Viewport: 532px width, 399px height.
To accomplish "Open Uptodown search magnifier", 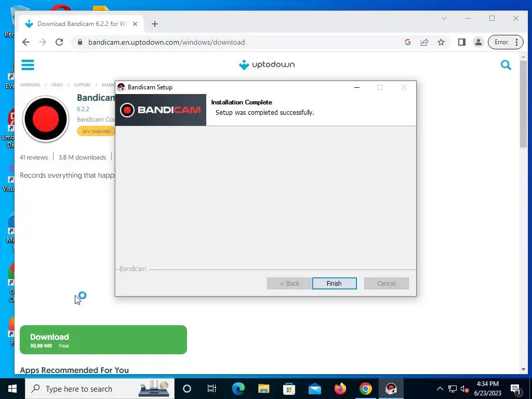I will tap(506, 64).
